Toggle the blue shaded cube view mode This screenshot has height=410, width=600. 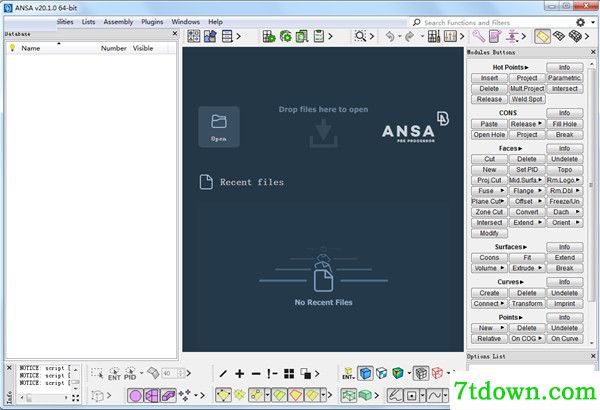[365, 373]
